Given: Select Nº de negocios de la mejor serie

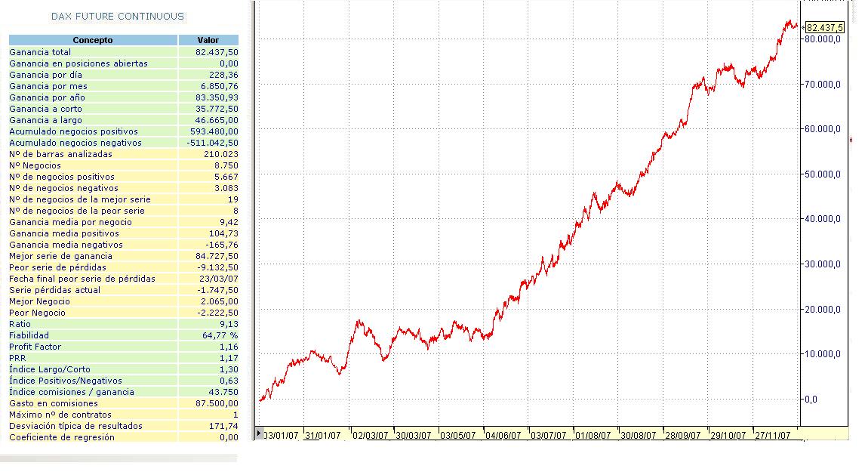Looking at the screenshot, I should click(124, 199).
